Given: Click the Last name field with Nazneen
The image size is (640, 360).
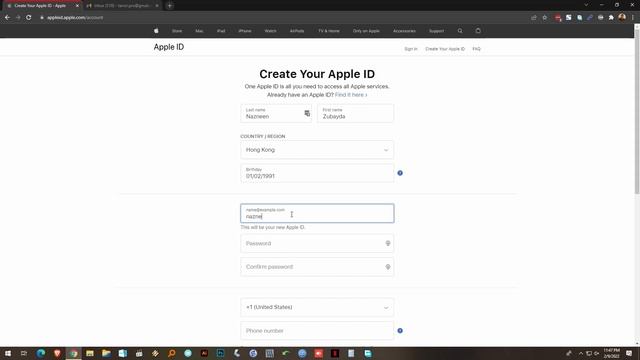Looking at the screenshot, I should (276, 113).
